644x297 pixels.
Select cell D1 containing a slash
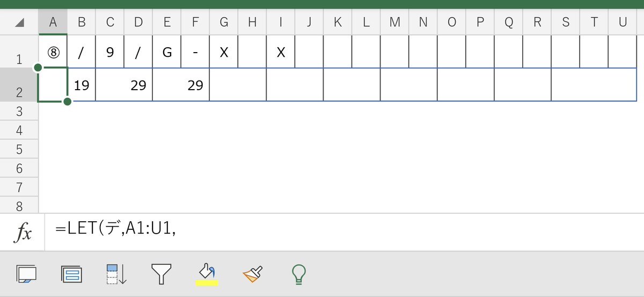click(138, 52)
